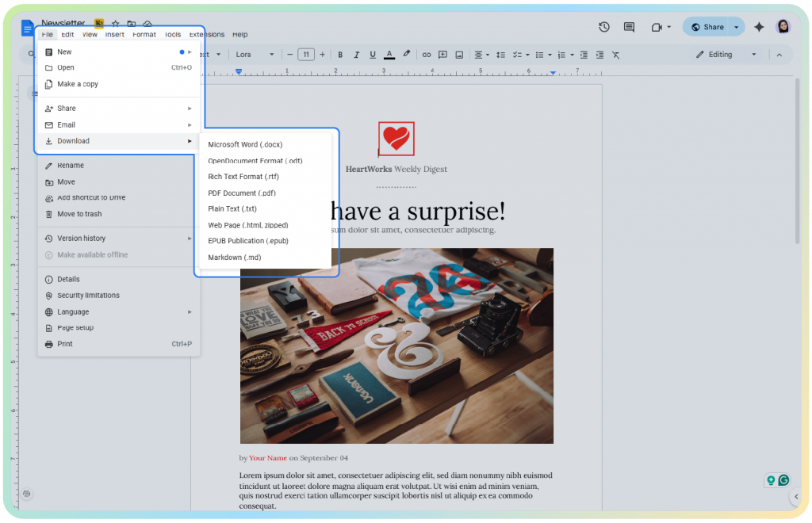Download as Plain Text (.txt)

[265, 209]
